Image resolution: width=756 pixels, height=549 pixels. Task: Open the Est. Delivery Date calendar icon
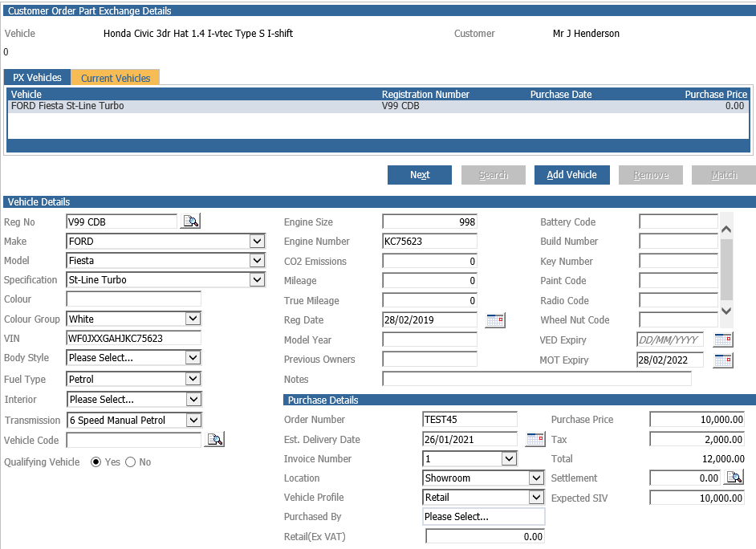click(535, 439)
